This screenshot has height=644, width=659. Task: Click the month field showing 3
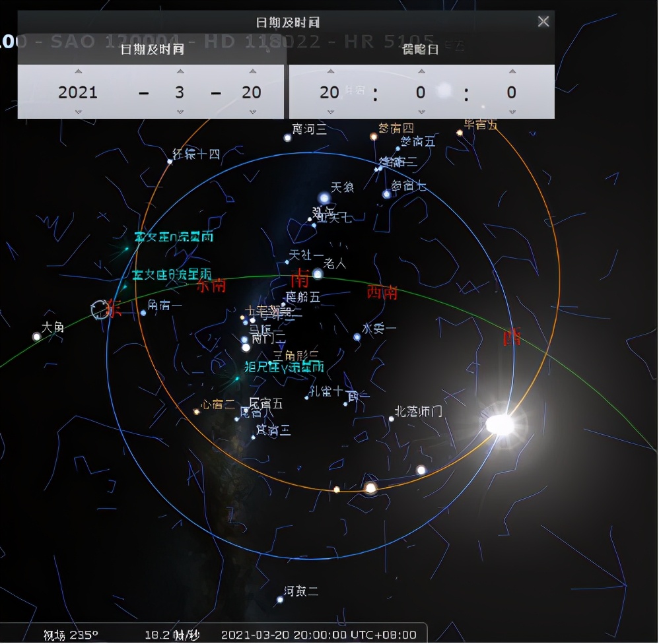tap(180, 92)
